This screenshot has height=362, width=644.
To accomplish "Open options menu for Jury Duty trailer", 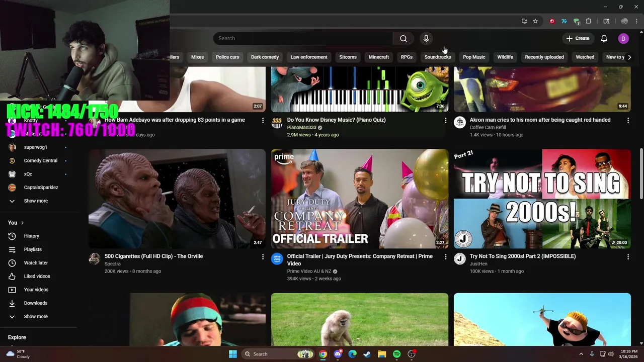I will tap(445, 256).
